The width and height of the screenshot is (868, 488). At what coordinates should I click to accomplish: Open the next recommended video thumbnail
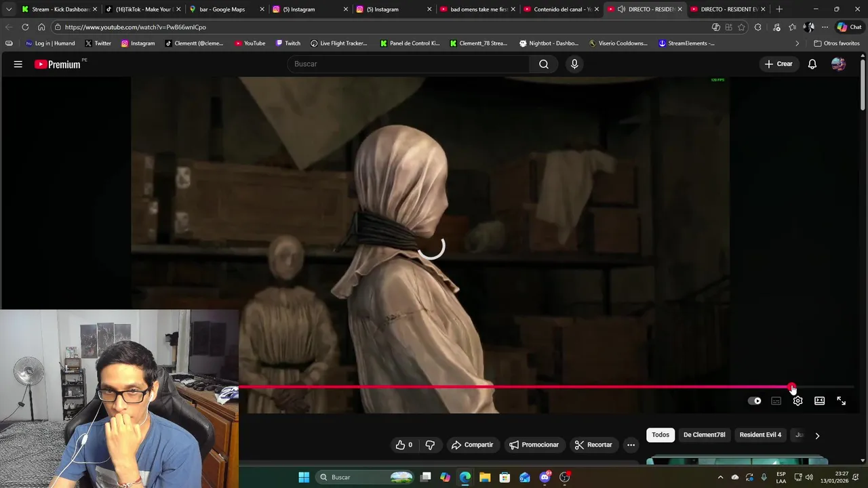tap(737, 461)
